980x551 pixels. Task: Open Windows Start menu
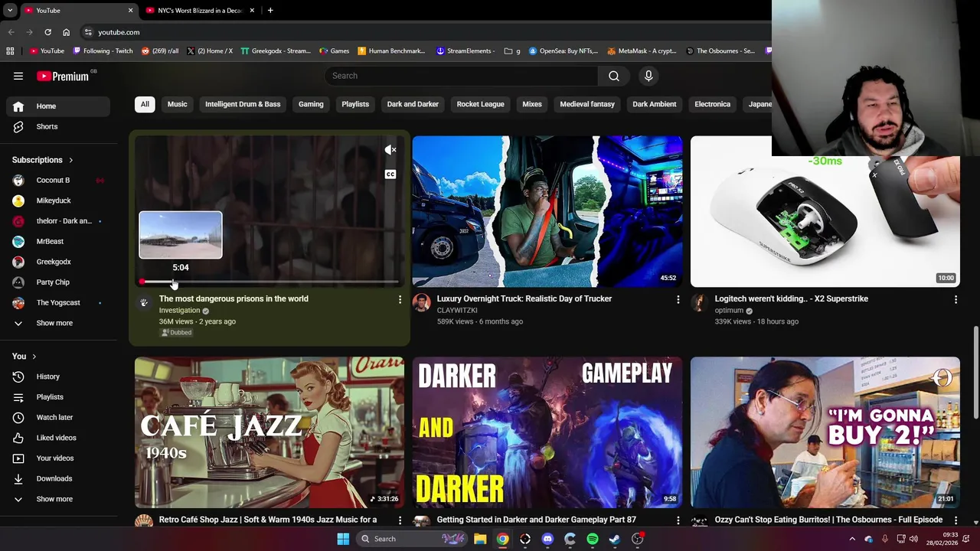(x=343, y=539)
